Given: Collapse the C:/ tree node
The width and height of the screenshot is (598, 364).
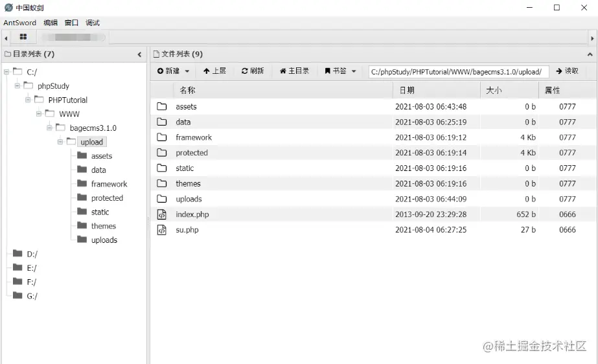Looking at the screenshot, I should [x=6, y=72].
